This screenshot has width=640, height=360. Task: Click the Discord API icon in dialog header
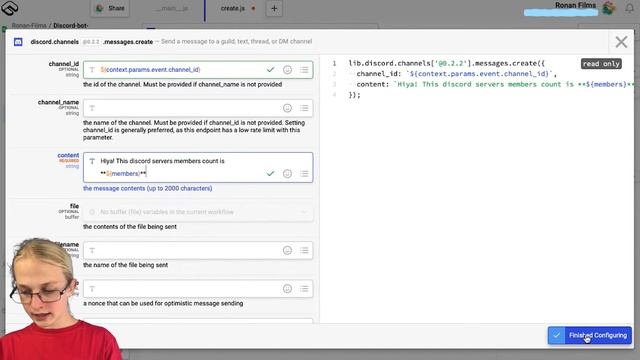[18, 42]
